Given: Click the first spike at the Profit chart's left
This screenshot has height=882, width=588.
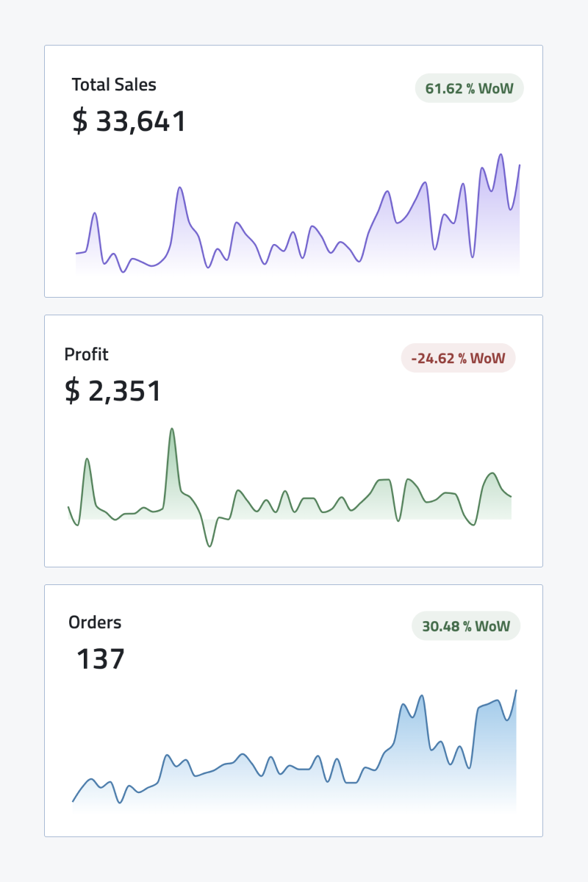Looking at the screenshot, I should pos(87,459).
